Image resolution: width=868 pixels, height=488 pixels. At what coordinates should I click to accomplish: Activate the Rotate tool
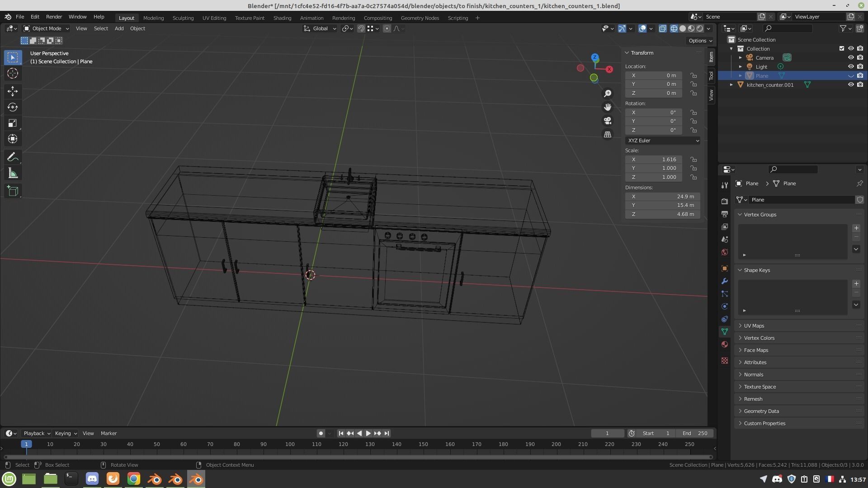click(x=13, y=107)
